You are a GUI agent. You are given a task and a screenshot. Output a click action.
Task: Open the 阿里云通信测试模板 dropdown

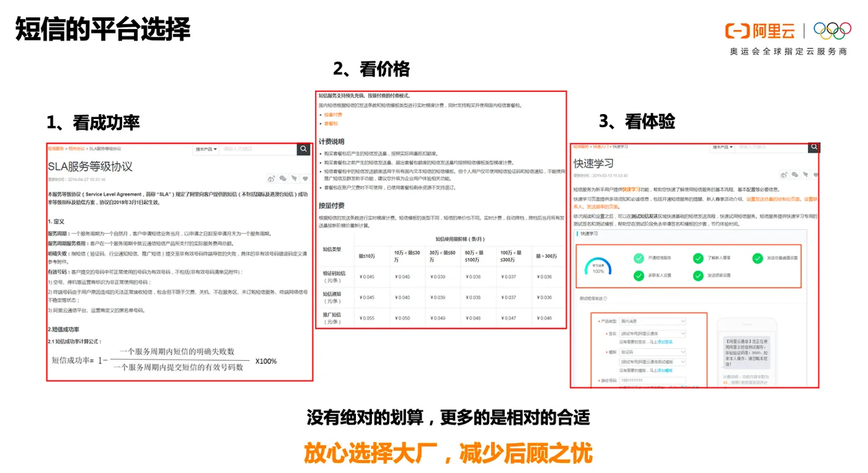pyautogui.click(x=652, y=362)
